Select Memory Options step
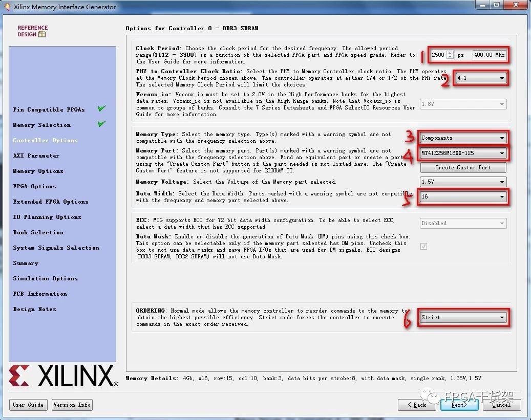 click(x=38, y=171)
